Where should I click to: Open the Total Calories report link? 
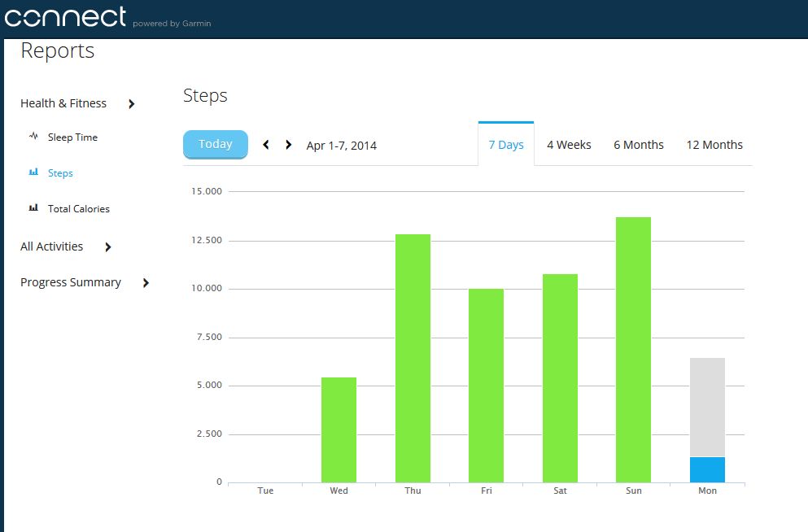(79, 208)
